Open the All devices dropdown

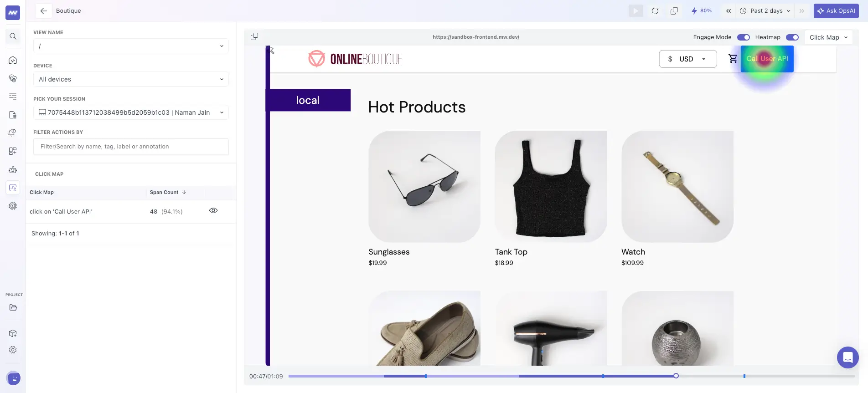[131, 79]
